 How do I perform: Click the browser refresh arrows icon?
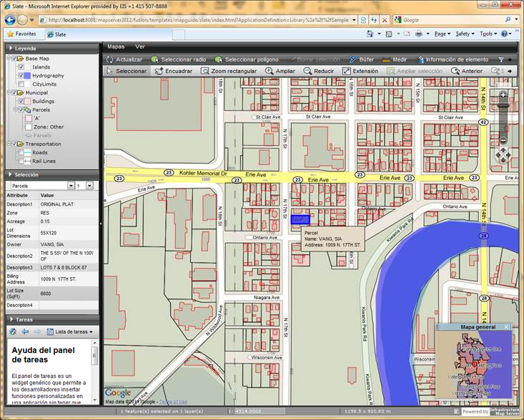[374, 20]
